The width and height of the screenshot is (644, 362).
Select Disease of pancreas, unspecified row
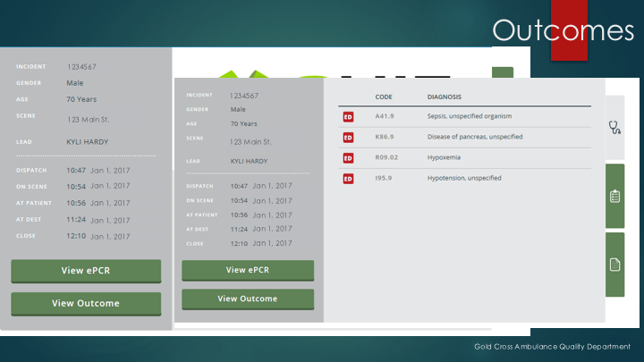[475, 137]
